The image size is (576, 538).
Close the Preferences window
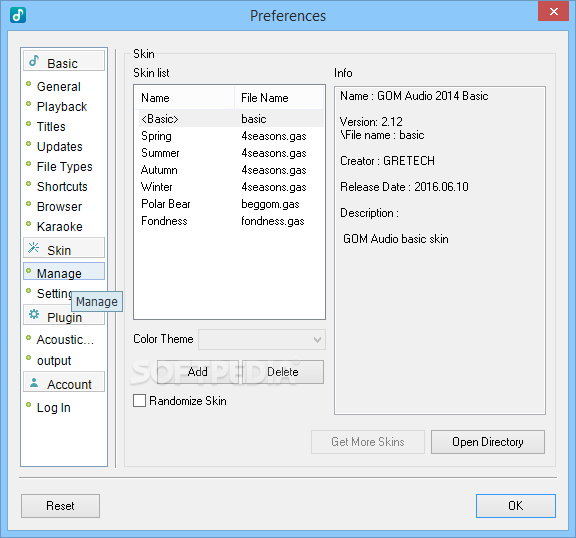coord(554,11)
